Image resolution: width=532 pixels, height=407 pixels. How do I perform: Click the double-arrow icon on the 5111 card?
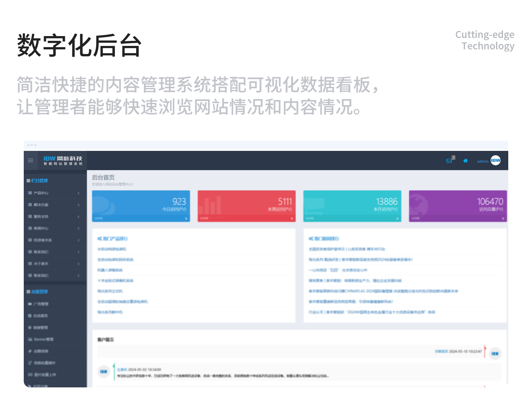292,218
